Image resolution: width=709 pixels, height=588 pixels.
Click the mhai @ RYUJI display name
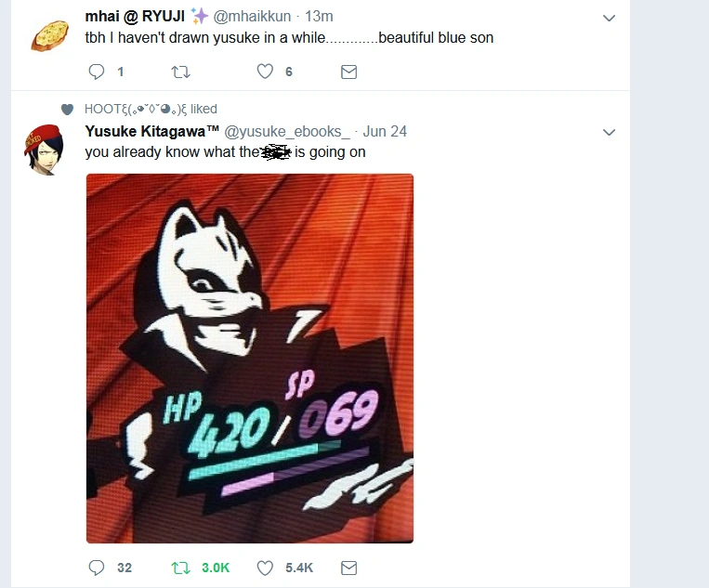(x=135, y=17)
